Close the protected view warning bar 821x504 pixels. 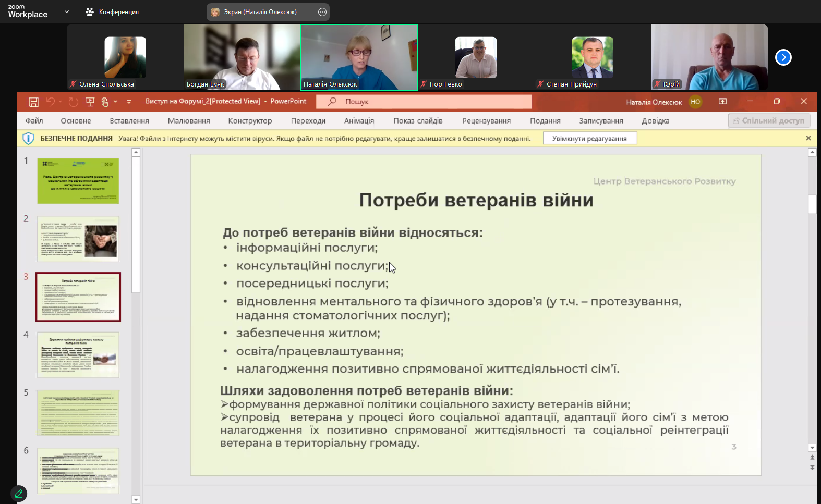[x=808, y=138]
